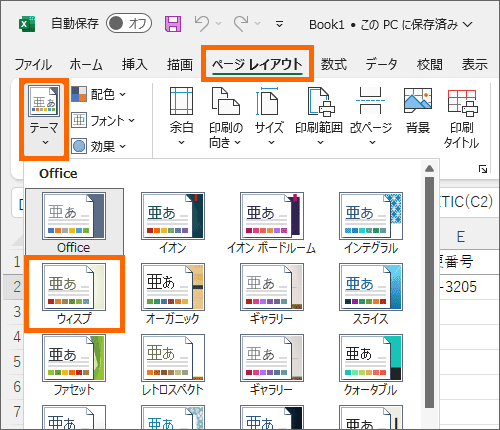The width and height of the screenshot is (500, 430).
Task: Select the レトロスペクト theme
Action: (x=173, y=365)
